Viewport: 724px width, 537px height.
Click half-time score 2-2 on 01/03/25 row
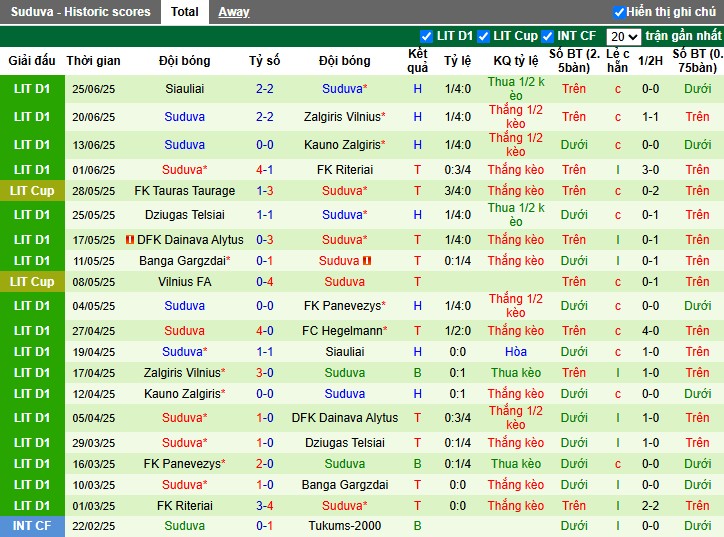[x=650, y=506]
